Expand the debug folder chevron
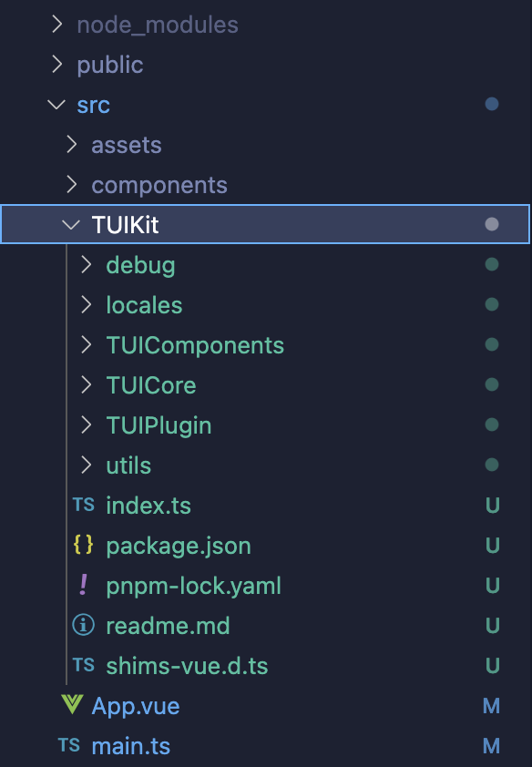Screen dimensions: 532x767 [86, 265]
